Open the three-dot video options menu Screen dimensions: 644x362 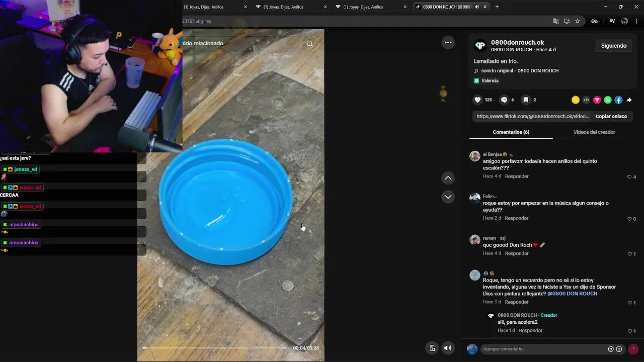tap(448, 43)
